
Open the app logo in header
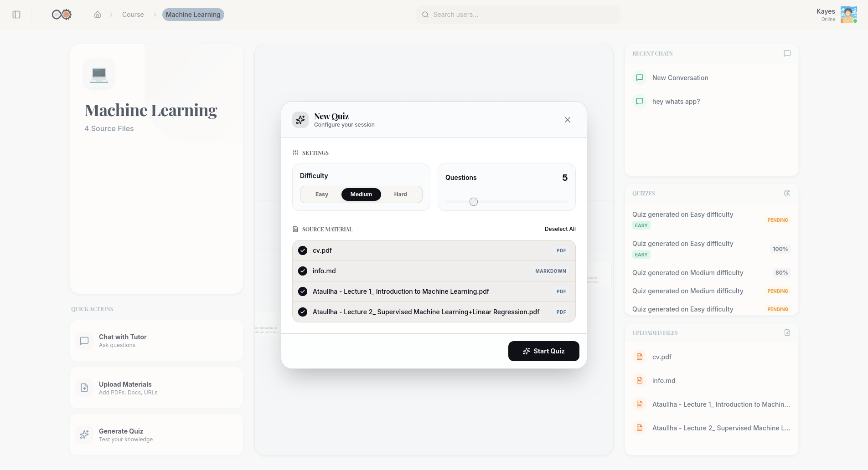62,15
